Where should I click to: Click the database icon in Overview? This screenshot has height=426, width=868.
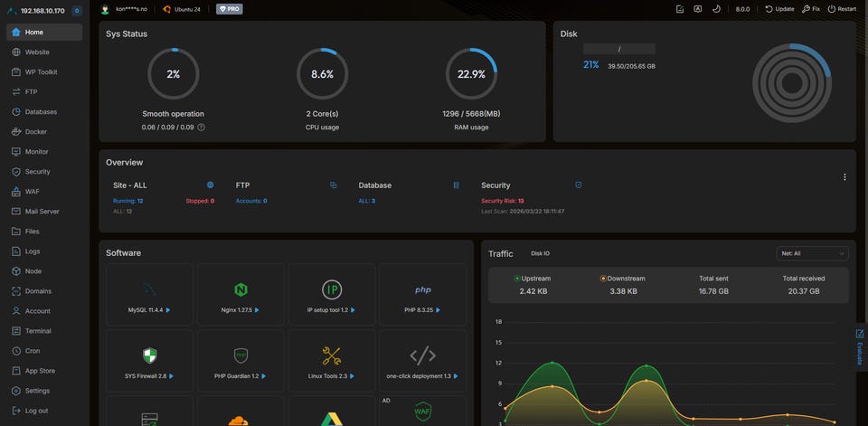456,185
